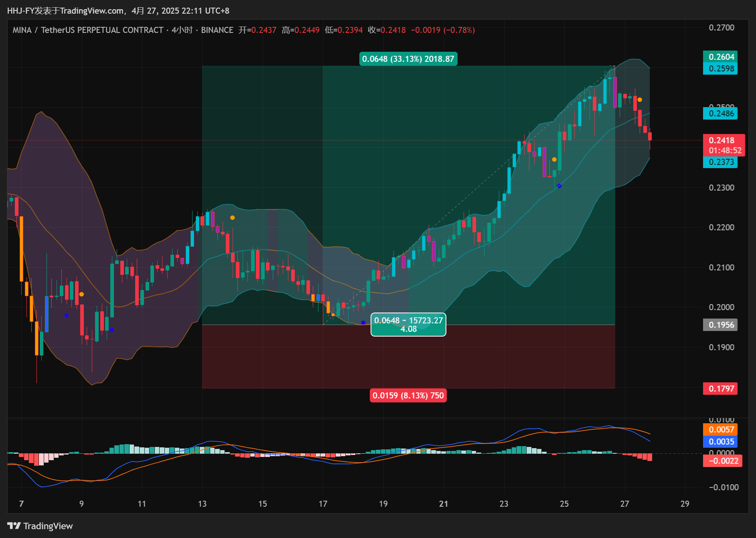Click the 开=0.2437 open value

pos(257,30)
